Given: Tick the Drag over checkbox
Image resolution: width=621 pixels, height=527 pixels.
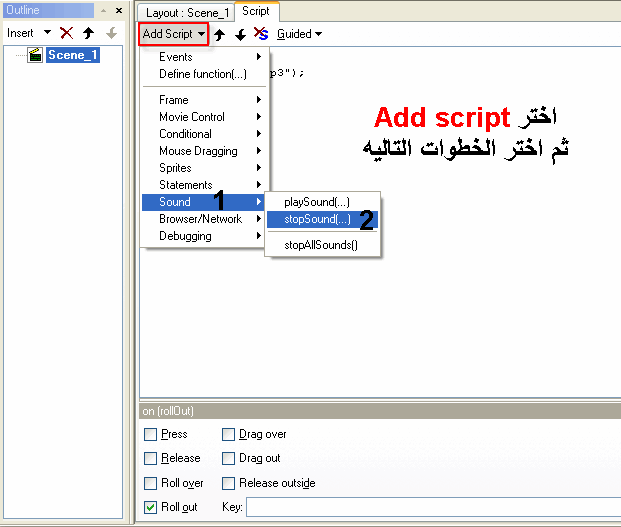Looking at the screenshot, I should pyautogui.click(x=228, y=435).
